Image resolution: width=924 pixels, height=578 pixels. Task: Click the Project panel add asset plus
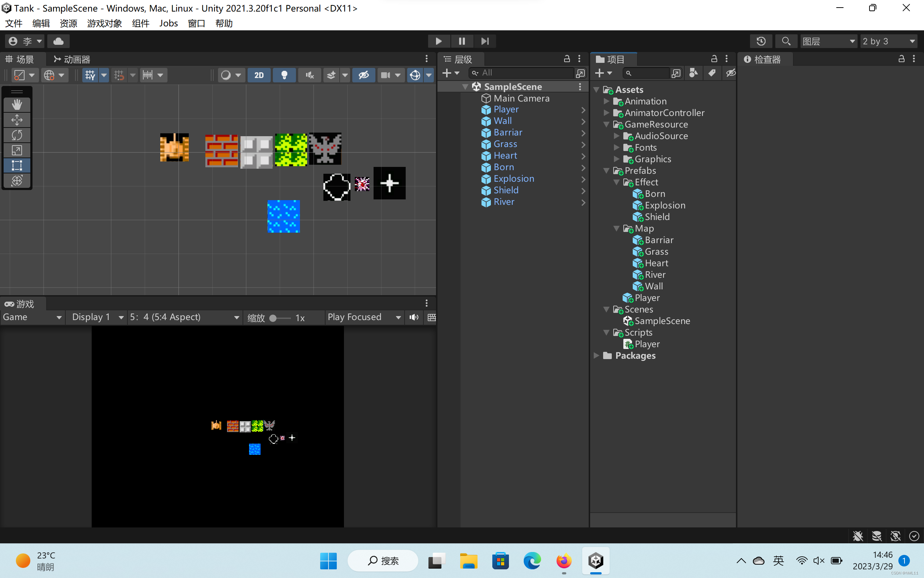603,73
